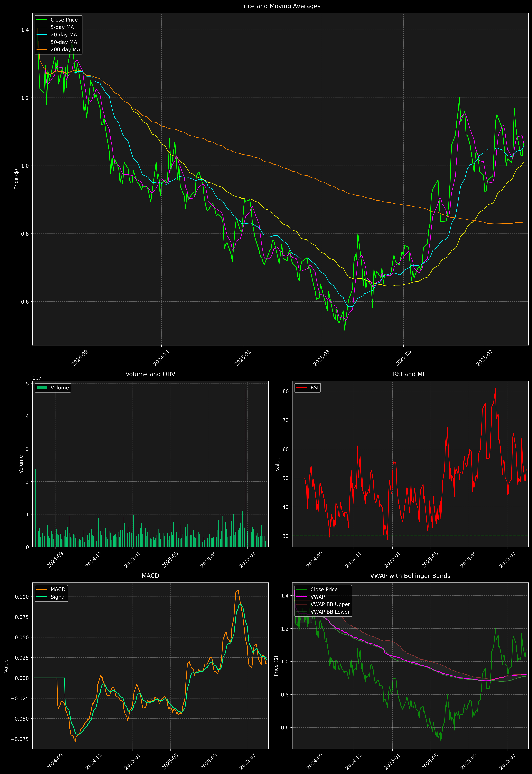This screenshot has width=532, height=774.
Task: Select the '5-day MA' legend entry
Action: [x=58, y=27]
